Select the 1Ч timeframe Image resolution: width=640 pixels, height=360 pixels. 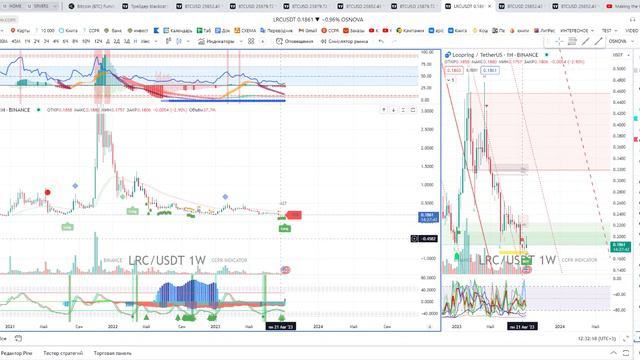click(27, 41)
